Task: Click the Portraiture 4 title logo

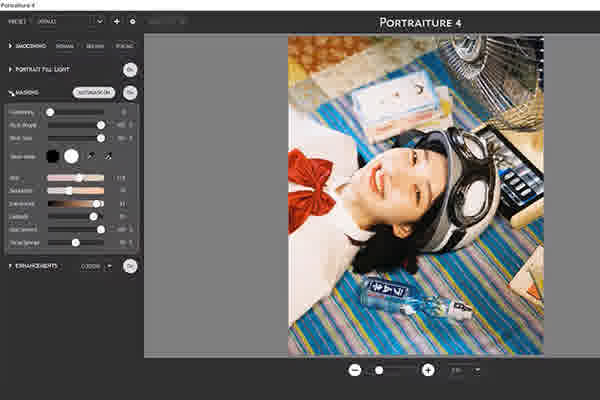Action: [420, 23]
